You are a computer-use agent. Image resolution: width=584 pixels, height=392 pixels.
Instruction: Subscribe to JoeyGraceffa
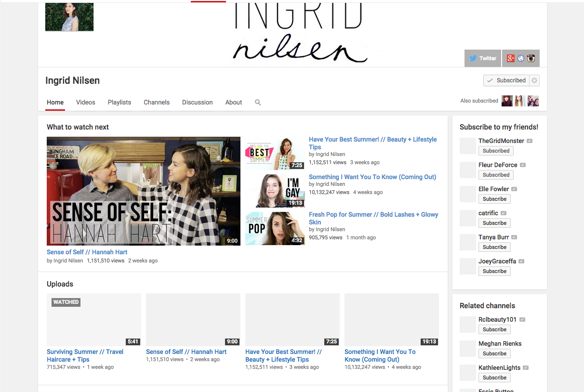pos(494,271)
